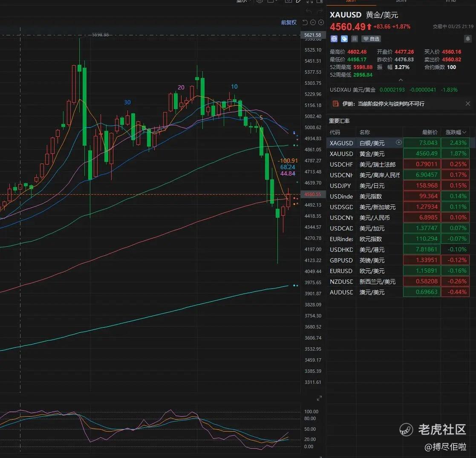Select the NZDUSD 新西兰元/美元 row
This screenshot has height=458, width=476.
(398, 281)
